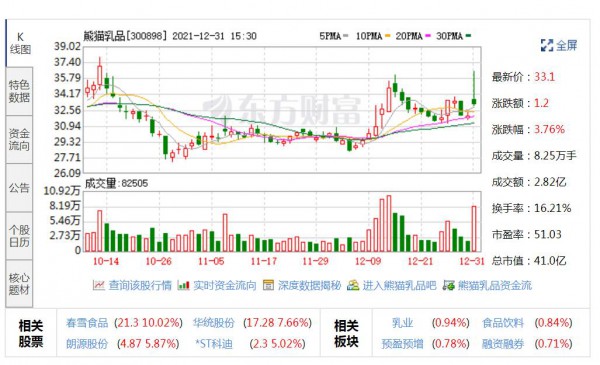This screenshot has width=600, height=365.
Task: Open the 进入熊猫乳品吧 link
Action: pos(399,285)
